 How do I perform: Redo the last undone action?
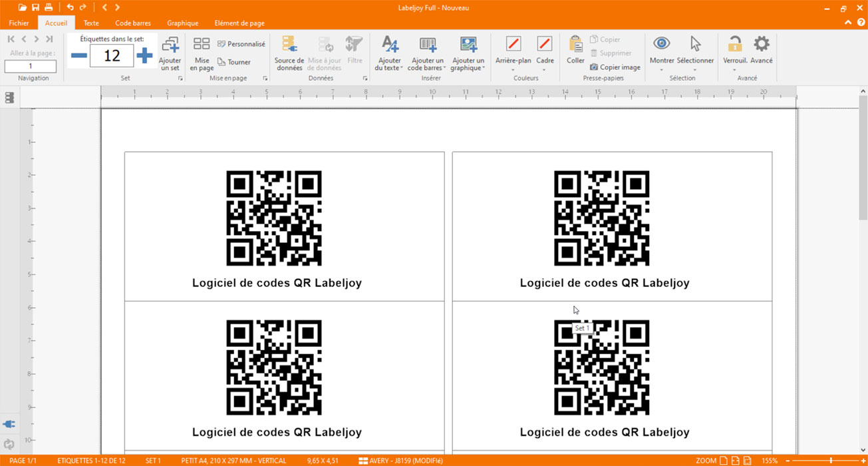[83, 7]
